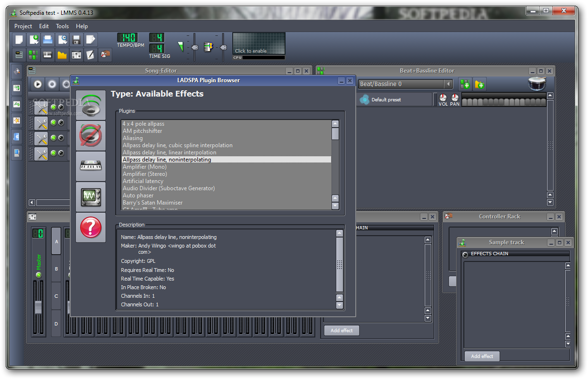Show Analysis Tools oscilloscope icon

(x=91, y=197)
